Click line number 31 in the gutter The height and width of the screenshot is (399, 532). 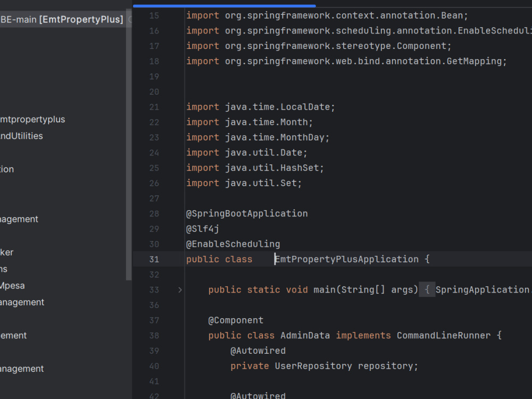[x=154, y=260]
